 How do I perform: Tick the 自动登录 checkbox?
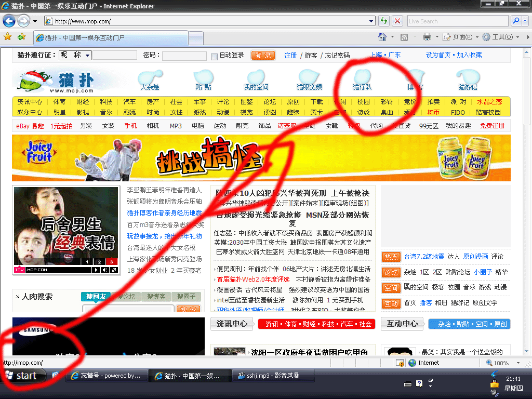click(x=214, y=56)
